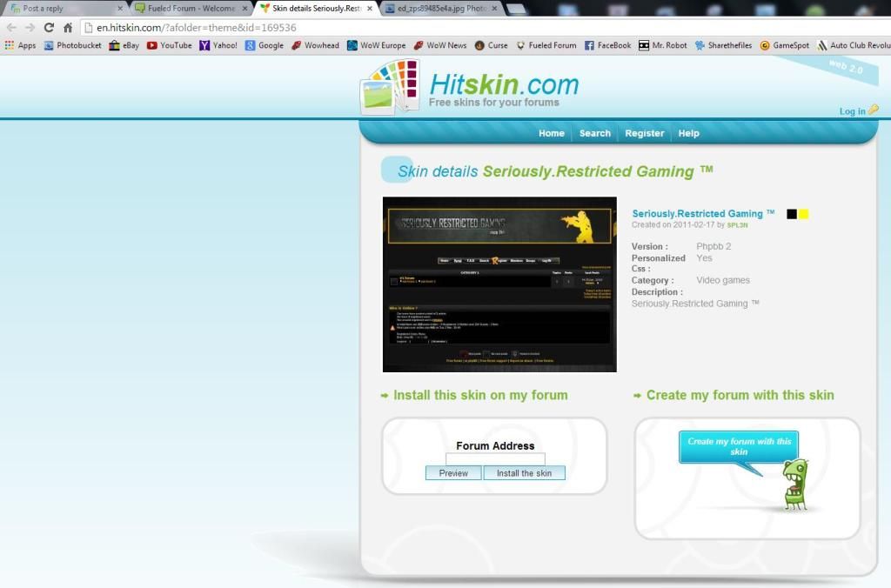This screenshot has width=891, height=588.
Task: Click the browser address bar URL
Action: point(197,27)
